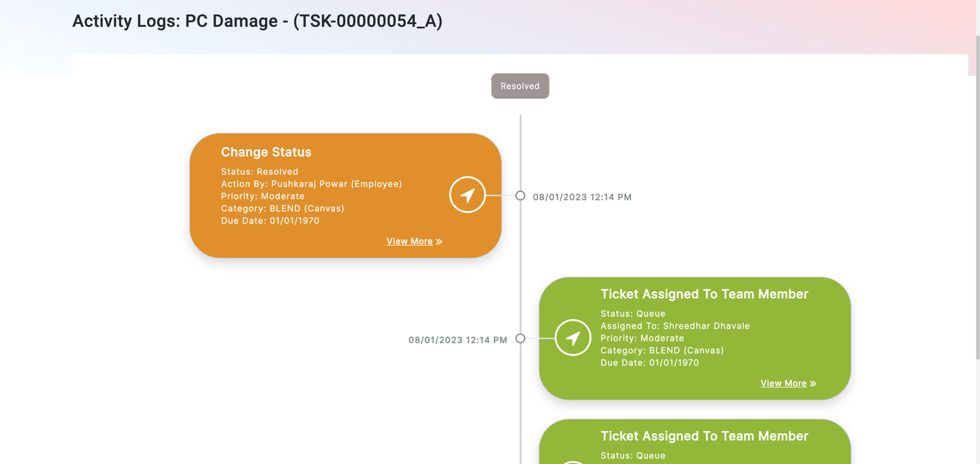Viewport: 980px width, 464px height.
Task: Click Category: BLEND (Canvas) in orange card
Action: coord(283,209)
